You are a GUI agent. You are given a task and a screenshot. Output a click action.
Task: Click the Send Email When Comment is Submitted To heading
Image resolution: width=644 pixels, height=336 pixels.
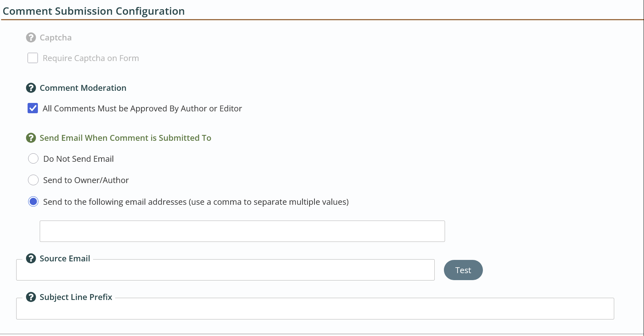click(x=125, y=138)
